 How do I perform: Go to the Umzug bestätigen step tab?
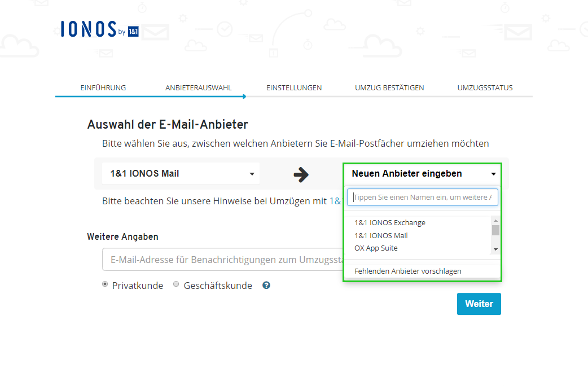389,88
